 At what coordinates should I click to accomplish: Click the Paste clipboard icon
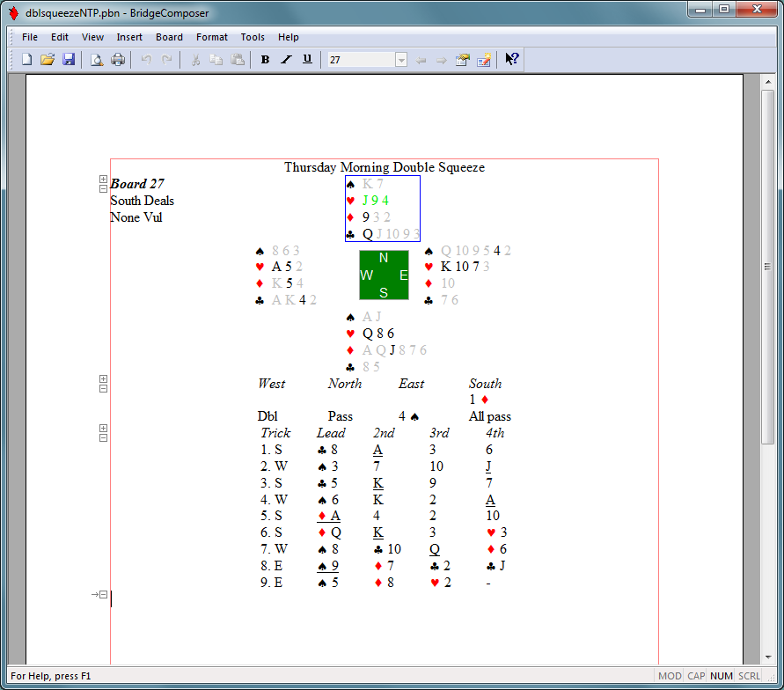click(x=237, y=60)
